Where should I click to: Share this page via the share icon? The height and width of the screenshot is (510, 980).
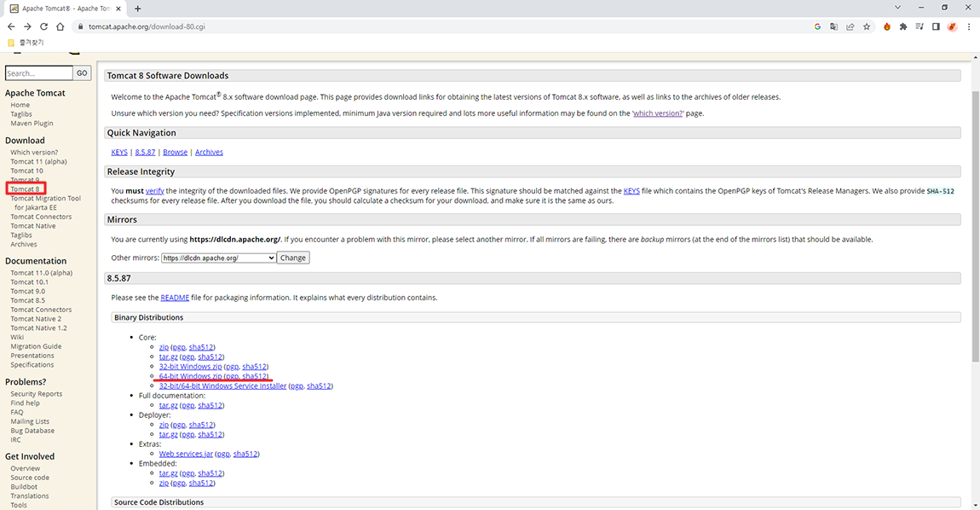(x=850, y=27)
